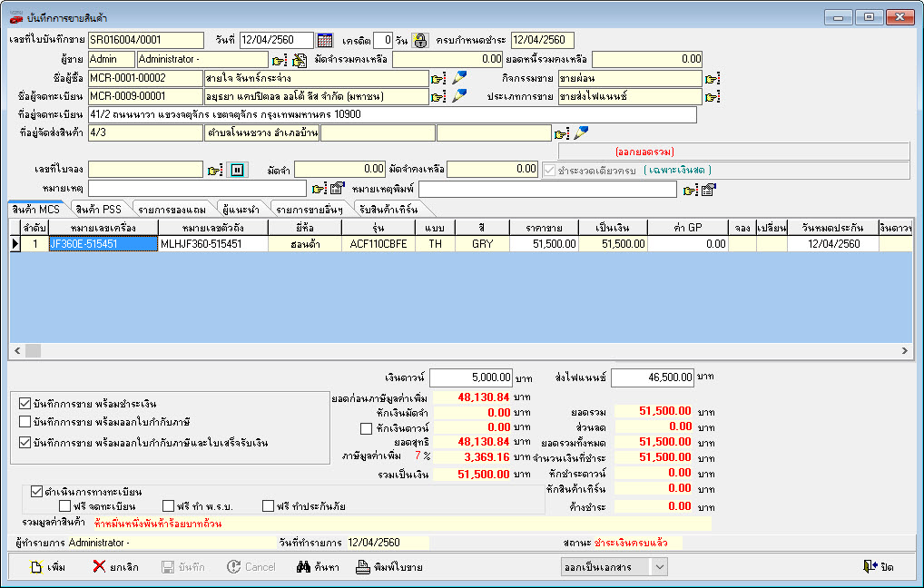
Task: Edit delivery address with pencil icon
Action: [x=580, y=132]
